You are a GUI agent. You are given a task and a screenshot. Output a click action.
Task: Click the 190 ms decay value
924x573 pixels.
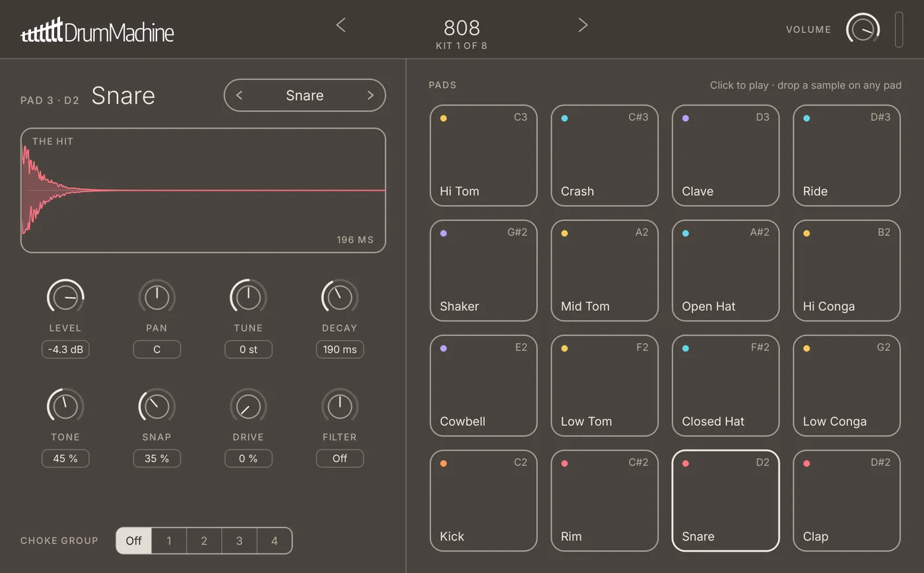point(340,349)
